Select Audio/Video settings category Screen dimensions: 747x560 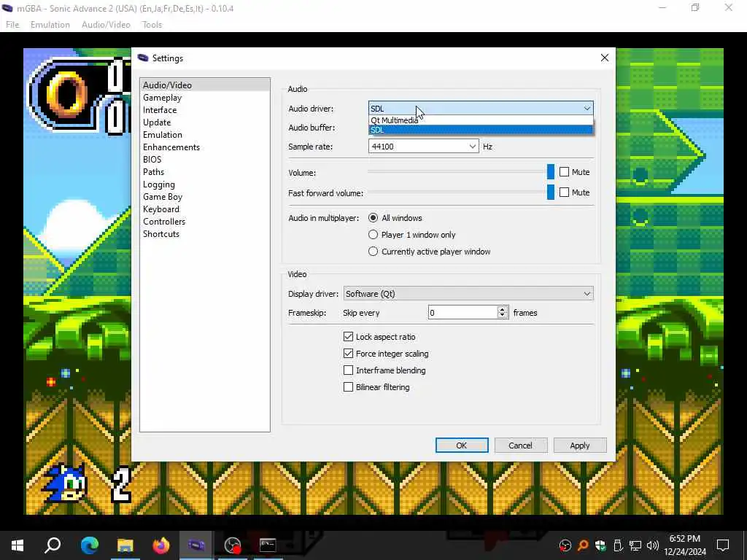(205, 85)
